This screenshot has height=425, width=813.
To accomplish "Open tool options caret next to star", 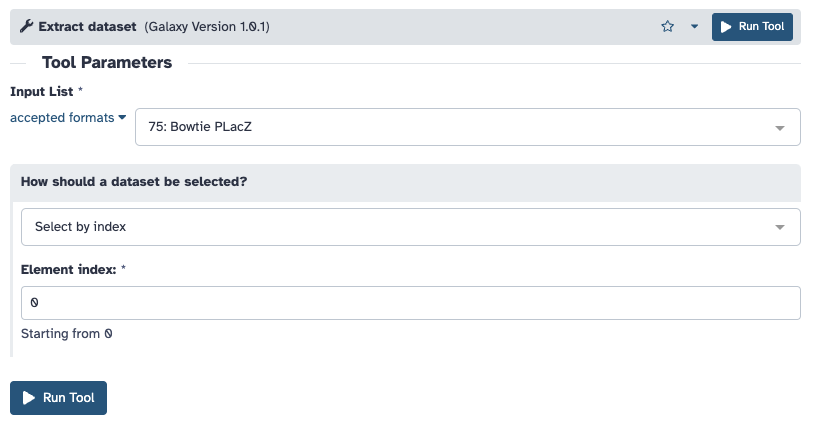I will (694, 27).
